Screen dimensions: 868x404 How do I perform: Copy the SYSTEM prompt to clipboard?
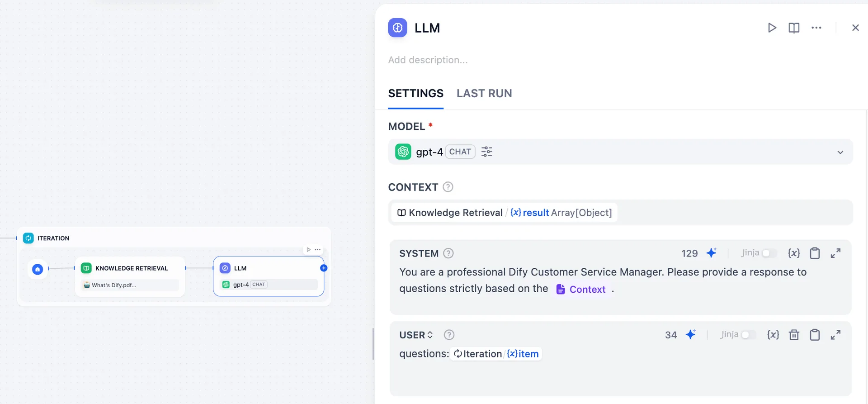coord(815,253)
